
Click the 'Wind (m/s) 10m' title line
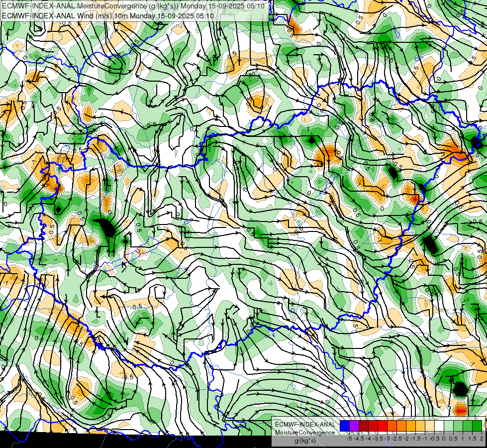click(x=108, y=16)
